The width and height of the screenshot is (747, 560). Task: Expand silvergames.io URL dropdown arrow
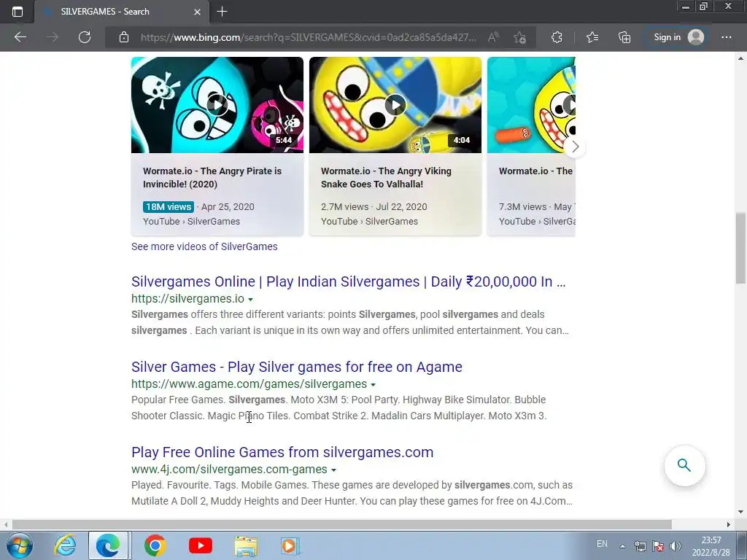tap(251, 300)
